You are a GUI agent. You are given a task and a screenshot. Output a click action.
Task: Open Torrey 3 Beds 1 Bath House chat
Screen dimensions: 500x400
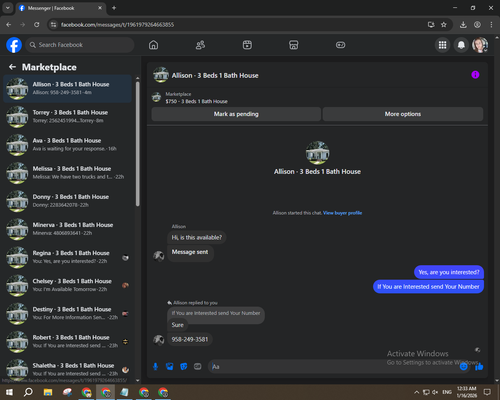click(68, 117)
